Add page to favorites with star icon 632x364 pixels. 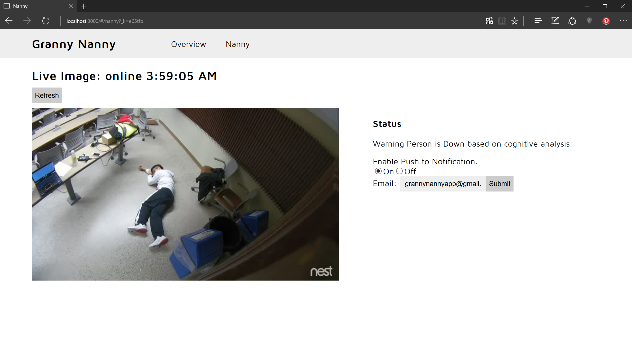click(x=515, y=21)
